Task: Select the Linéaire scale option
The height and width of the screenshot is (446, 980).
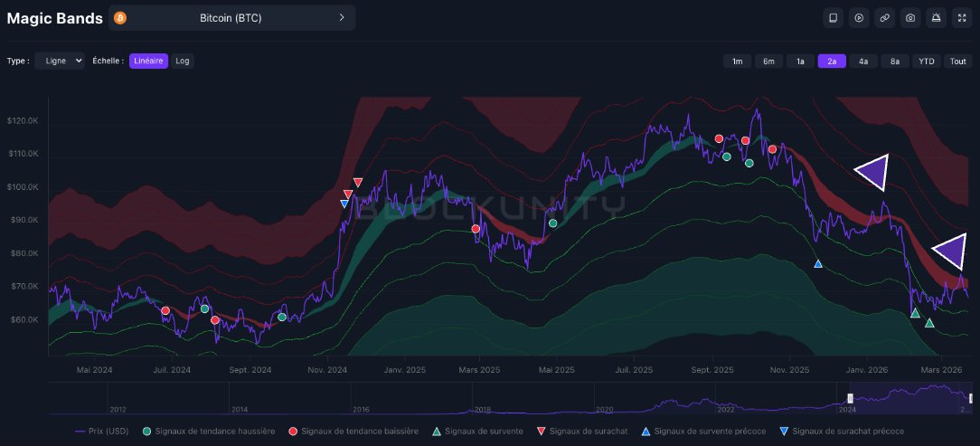Action: [x=149, y=61]
